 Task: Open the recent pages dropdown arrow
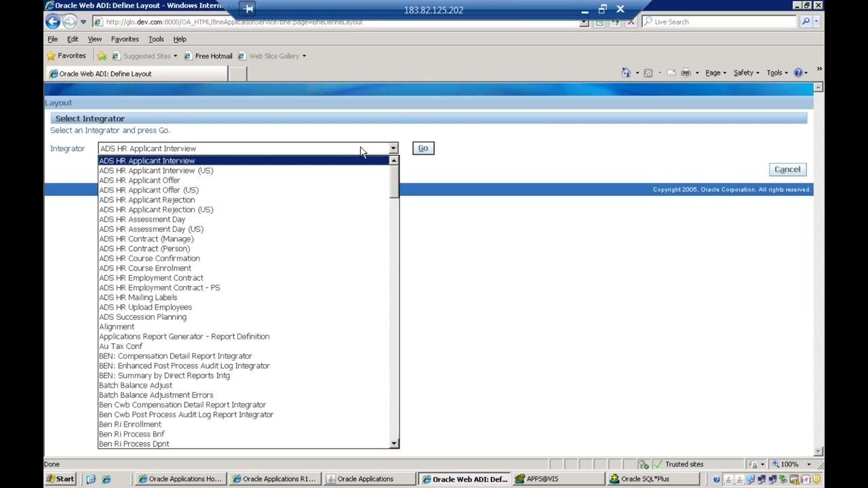click(83, 22)
